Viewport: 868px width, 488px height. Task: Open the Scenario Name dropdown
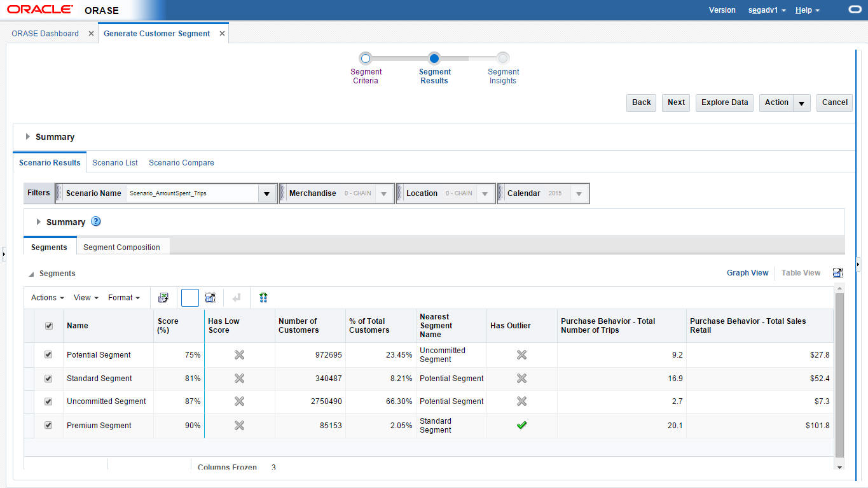(267, 193)
